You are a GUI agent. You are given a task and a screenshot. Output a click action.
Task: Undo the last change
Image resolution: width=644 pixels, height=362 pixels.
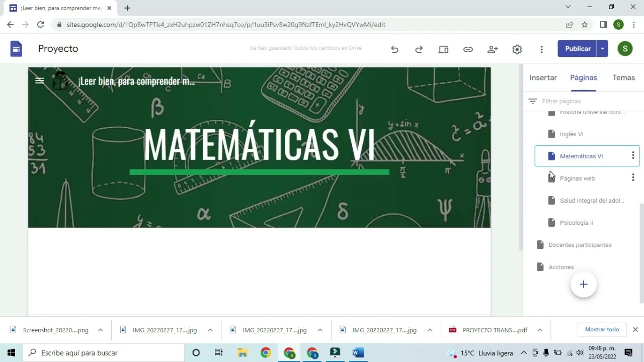pyautogui.click(x=394, y=49)
